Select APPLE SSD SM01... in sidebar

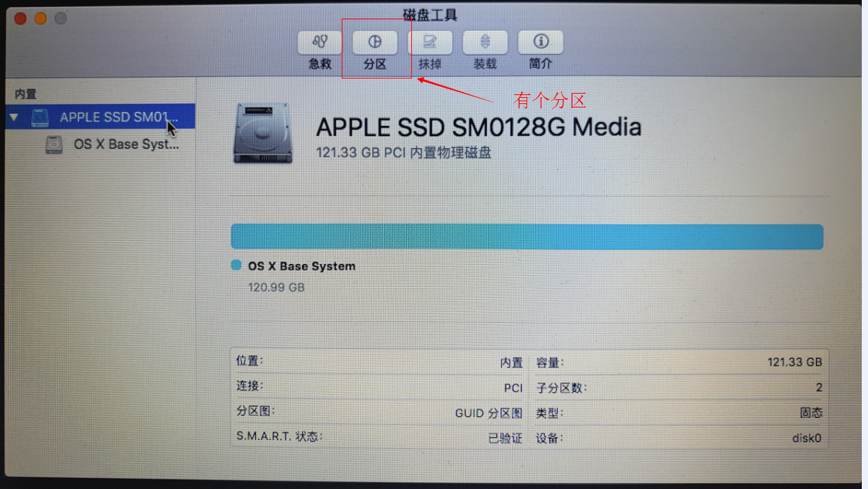pyautogui.click(x=100, y=116)
